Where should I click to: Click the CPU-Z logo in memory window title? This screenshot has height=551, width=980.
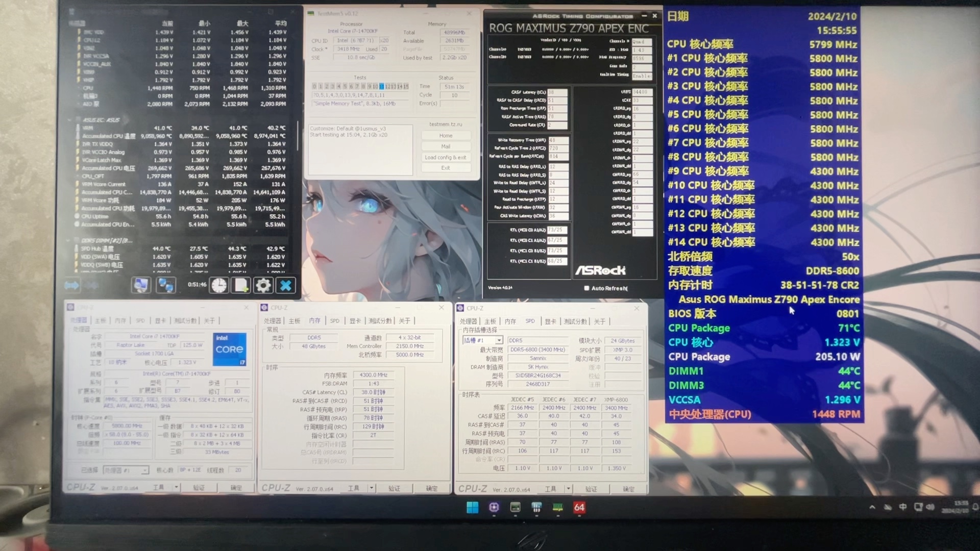[264, 308]
